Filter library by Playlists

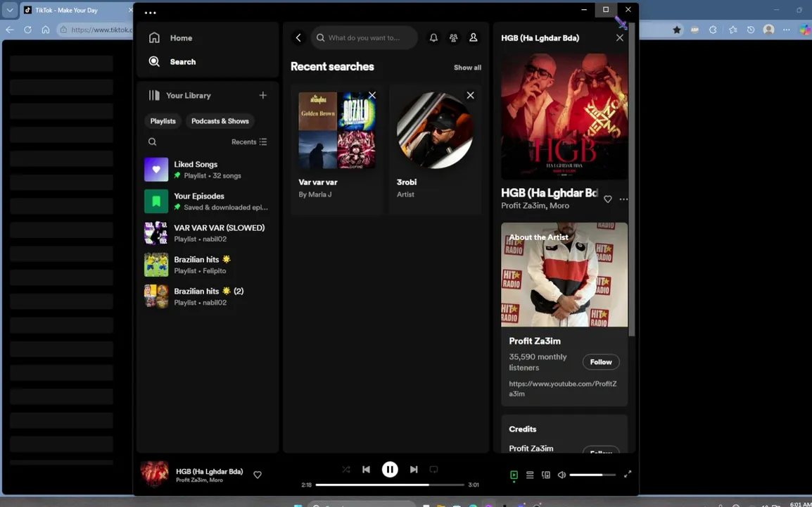[163, 121]
